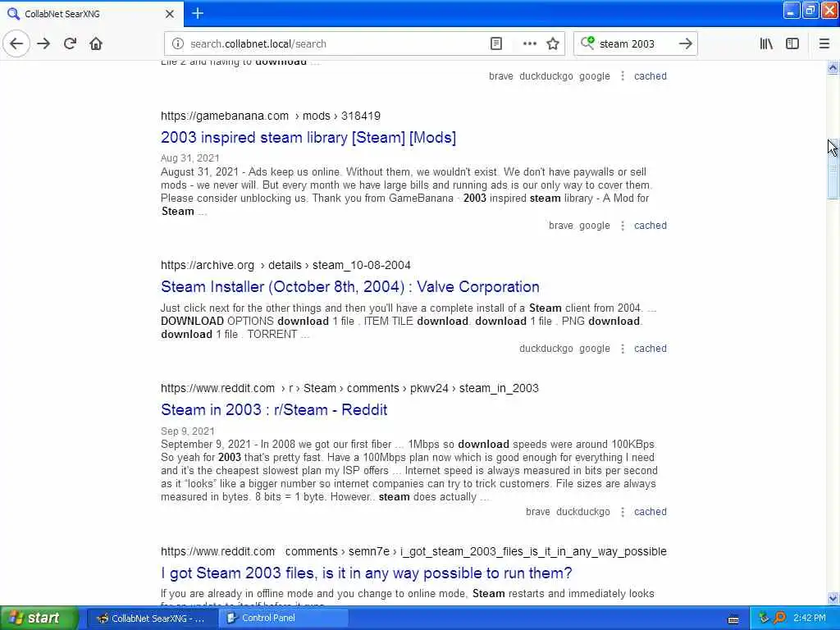Viewport: 840px width, 630px height.
Task: Show site information for search.collabnet.local
Action: [178, 44]
